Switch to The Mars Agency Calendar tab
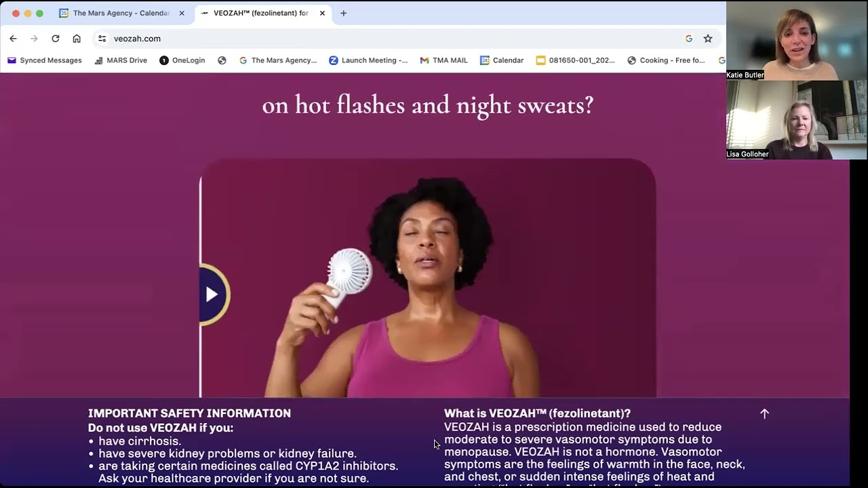Viewport: 868px width, 488px height. point(122,13)
